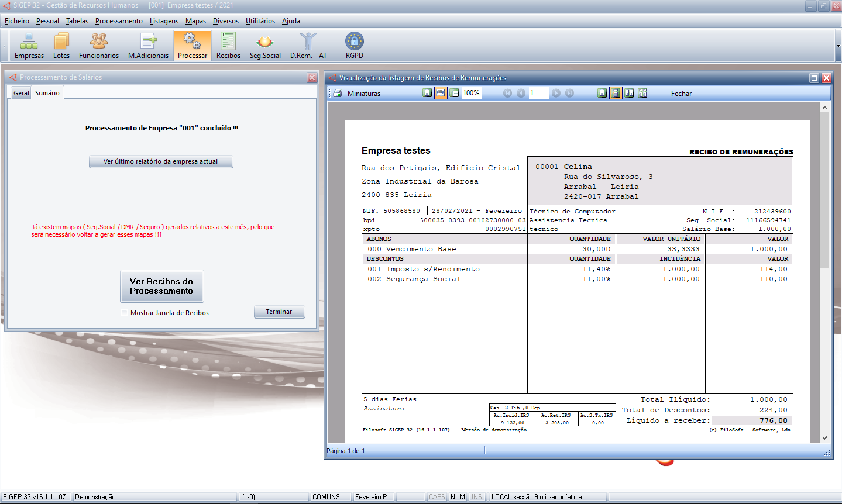
Task: Click the M.Adicionais toolbar icon
Action: [148, 46]
